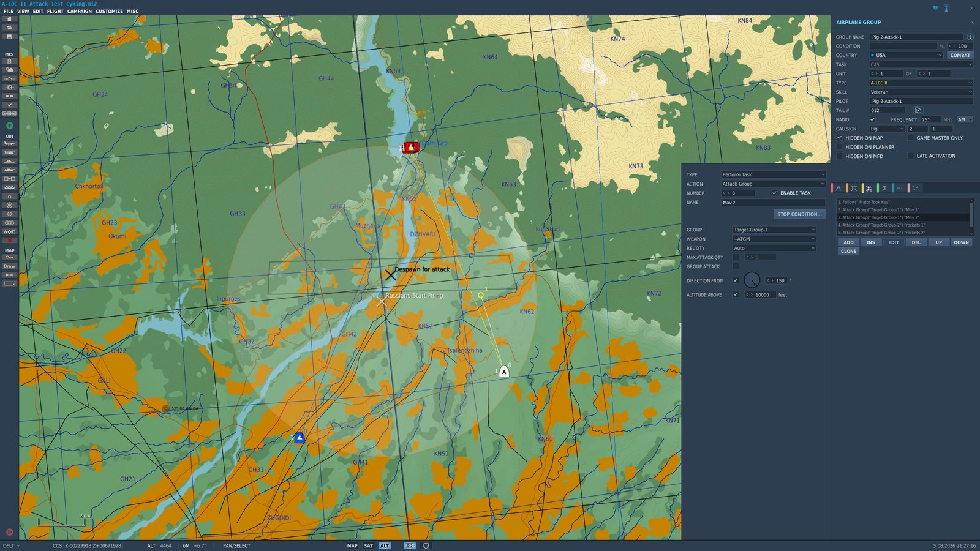Click the tail number copy icon

[x=918, y=110]
